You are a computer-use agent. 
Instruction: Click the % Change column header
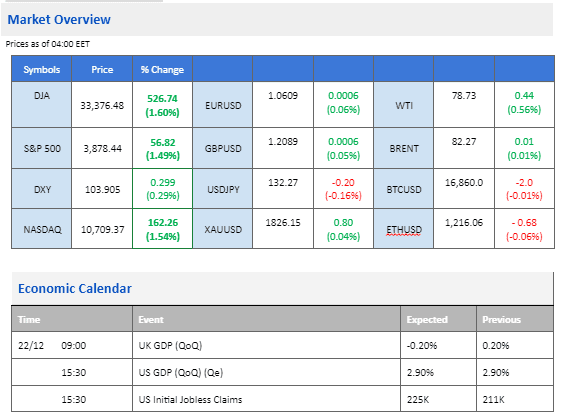[162, 70]
